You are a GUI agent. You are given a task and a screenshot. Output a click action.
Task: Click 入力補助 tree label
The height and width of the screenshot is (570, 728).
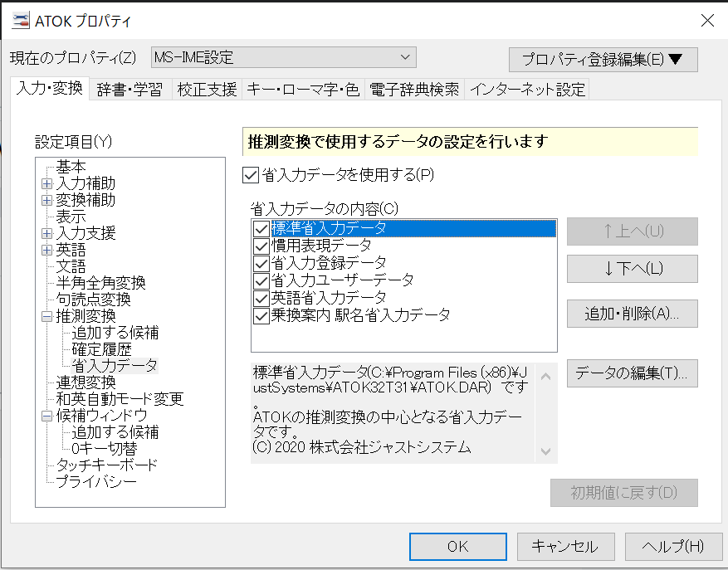86,184
